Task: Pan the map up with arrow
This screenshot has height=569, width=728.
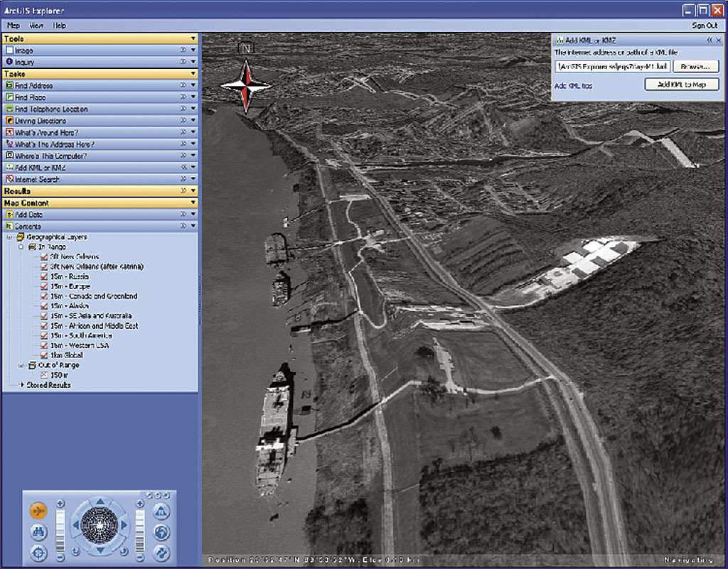Action: tap(100, 502)
